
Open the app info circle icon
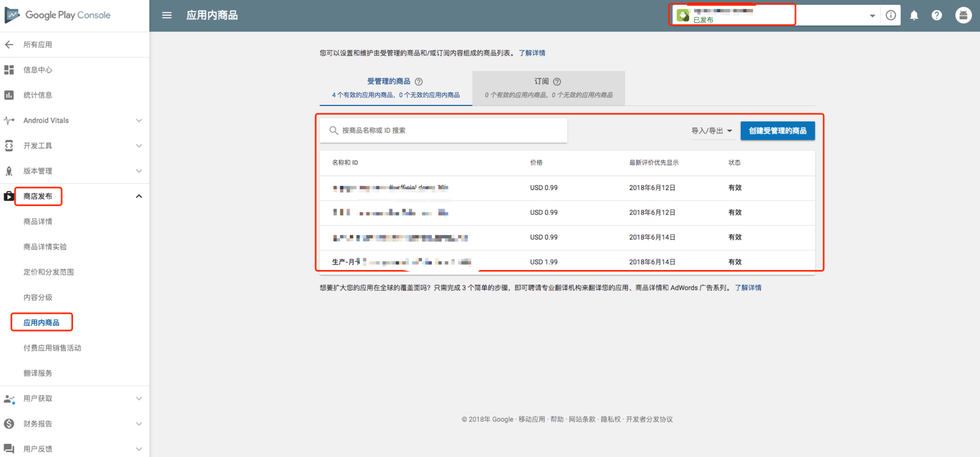891,15
